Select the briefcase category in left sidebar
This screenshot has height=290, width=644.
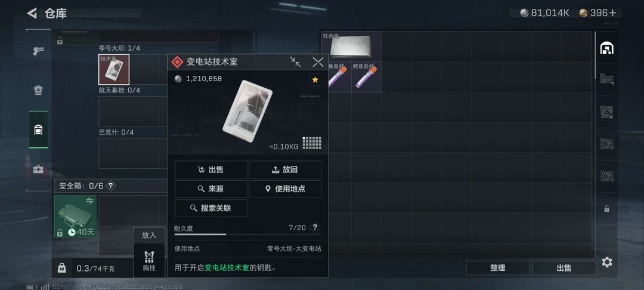click(38, 169)
